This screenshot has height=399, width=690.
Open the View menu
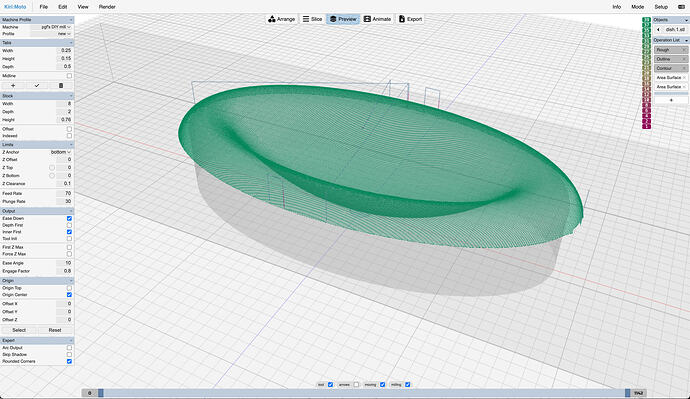coord(83,7)
